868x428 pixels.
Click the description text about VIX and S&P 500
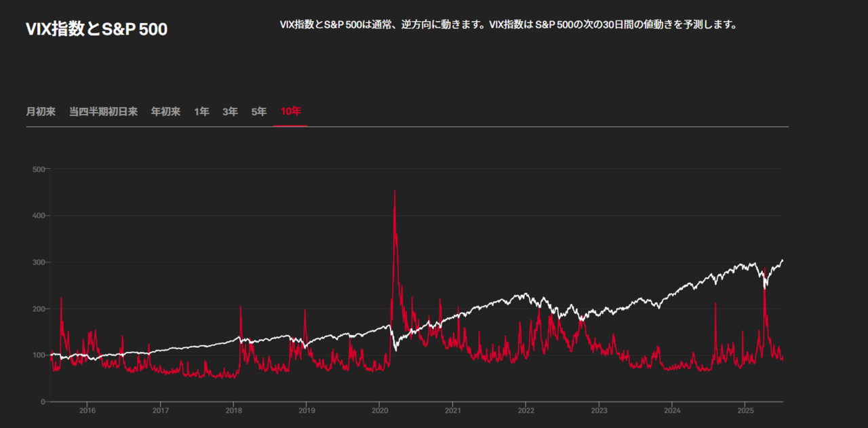508,25
